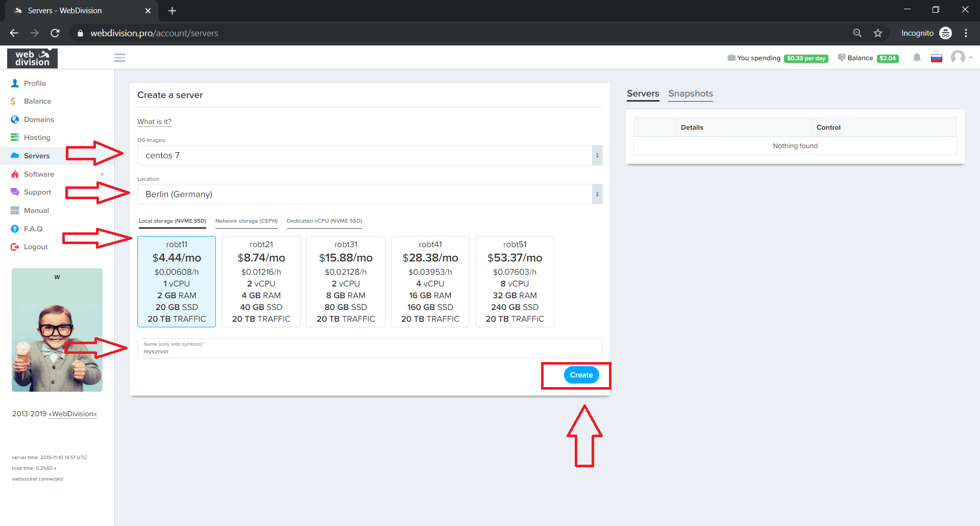980x526 pixels.
Task: Open the user avatar menu
Action: click(x=960, y=57)
